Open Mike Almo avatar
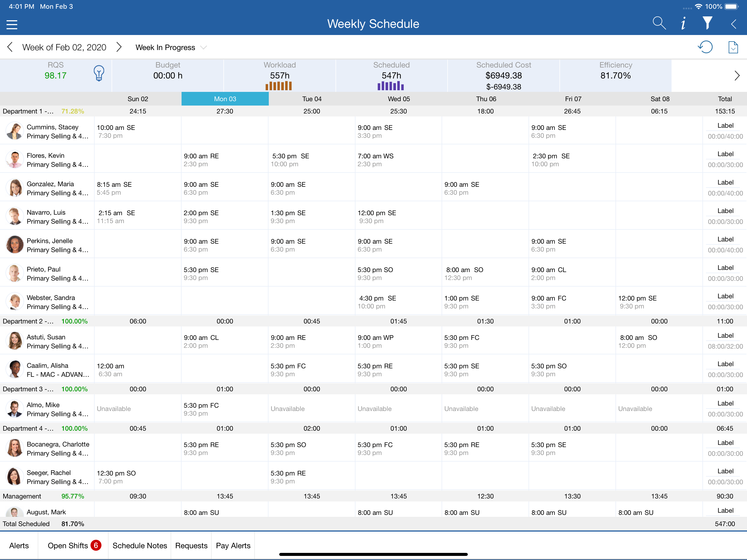Screen dimensions: 747x560 [14, 409]
